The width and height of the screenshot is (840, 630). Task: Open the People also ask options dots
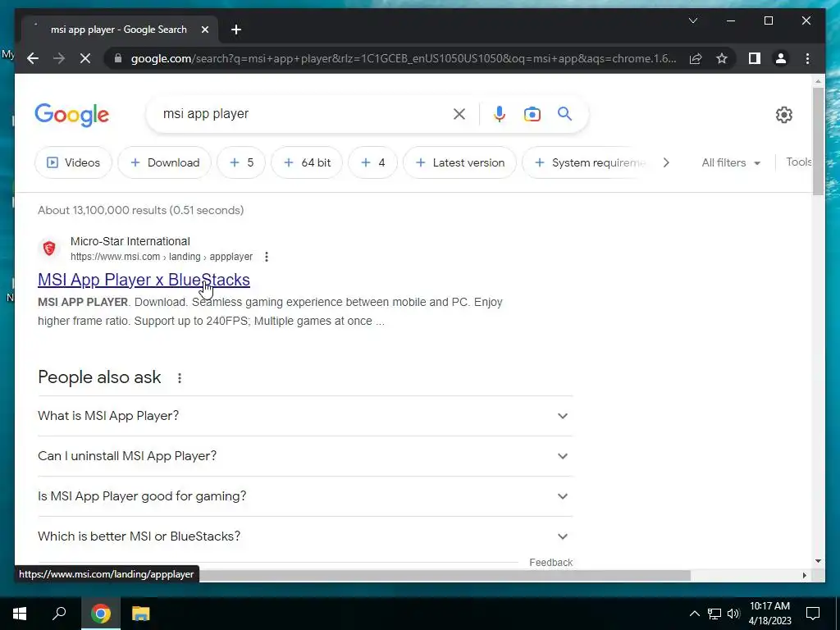(180, 377)
